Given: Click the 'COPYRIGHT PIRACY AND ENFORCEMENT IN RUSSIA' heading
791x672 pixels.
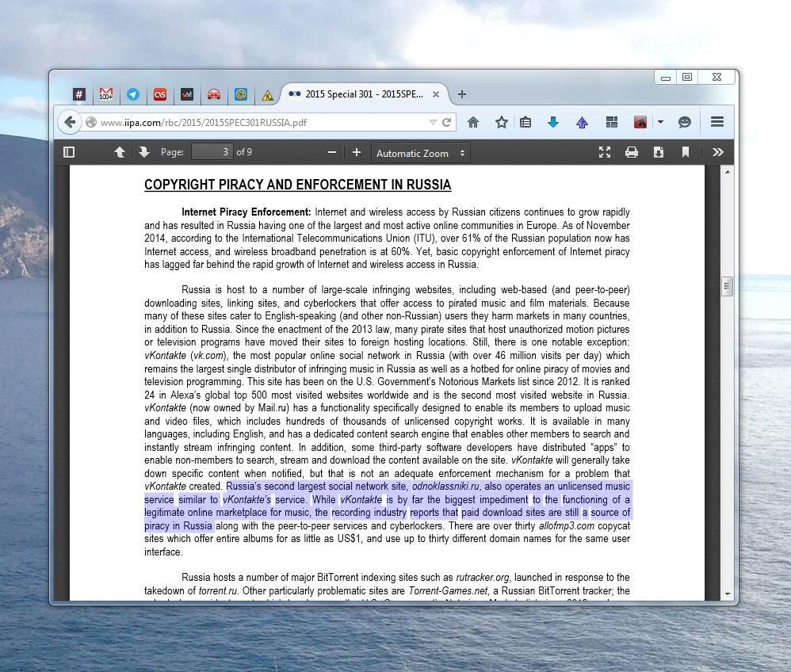Looking at the screenshot, I should [298, 185].
